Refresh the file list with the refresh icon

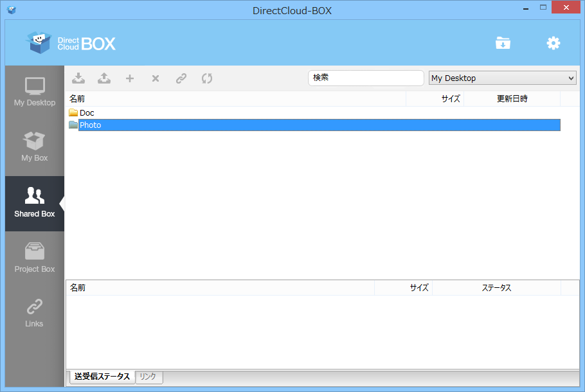pos(206,78)
